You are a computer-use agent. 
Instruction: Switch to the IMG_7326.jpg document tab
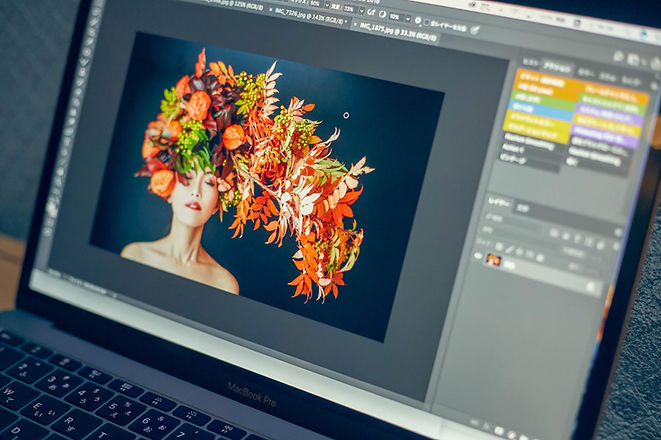(310, 15)
